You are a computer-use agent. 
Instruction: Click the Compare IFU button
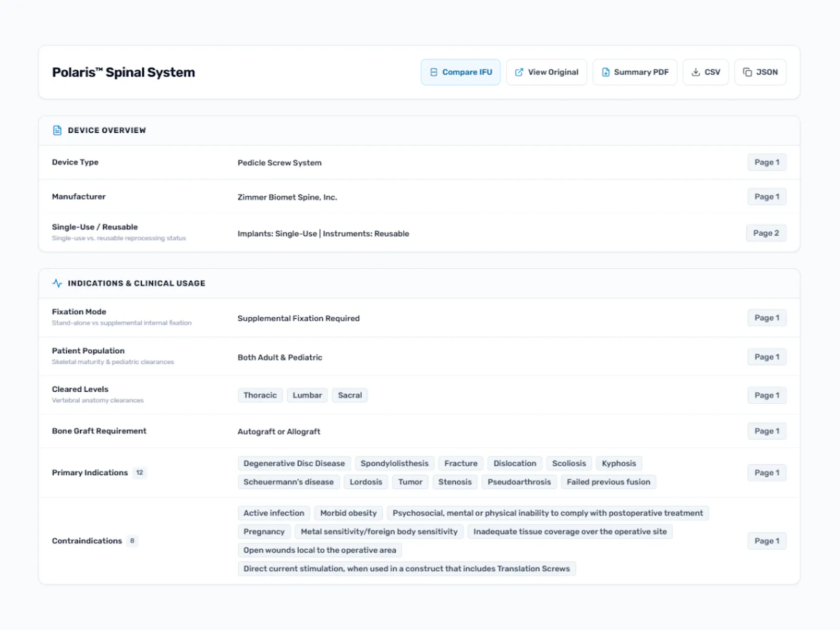(460, 72)
